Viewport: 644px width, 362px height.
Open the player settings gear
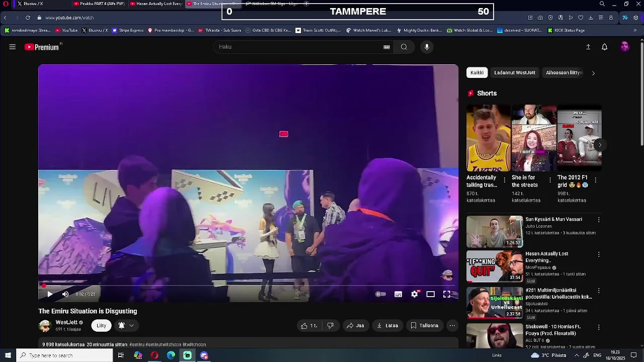(x=415, y=294)
